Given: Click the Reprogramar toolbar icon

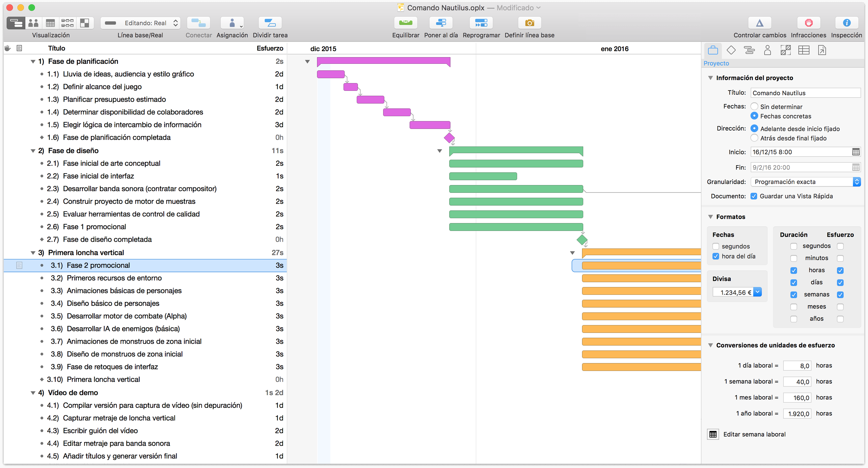Looking at the screenshot, I should pyautogui.click(x=481, y=23).
